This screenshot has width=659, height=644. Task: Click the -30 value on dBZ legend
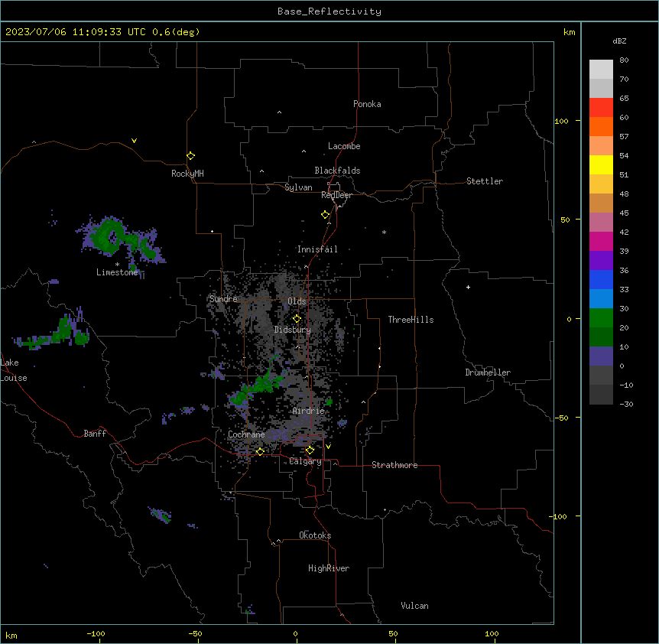pyautogui.click(x=626, y=404)
